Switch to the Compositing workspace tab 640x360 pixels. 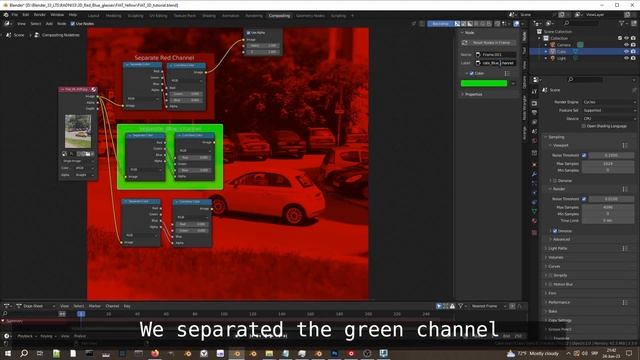279,16
